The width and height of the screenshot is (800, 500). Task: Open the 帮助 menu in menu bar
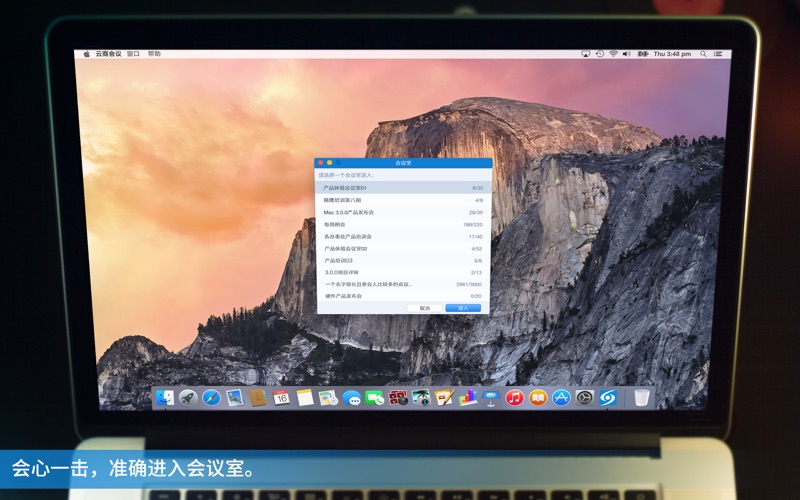point(154,54)
